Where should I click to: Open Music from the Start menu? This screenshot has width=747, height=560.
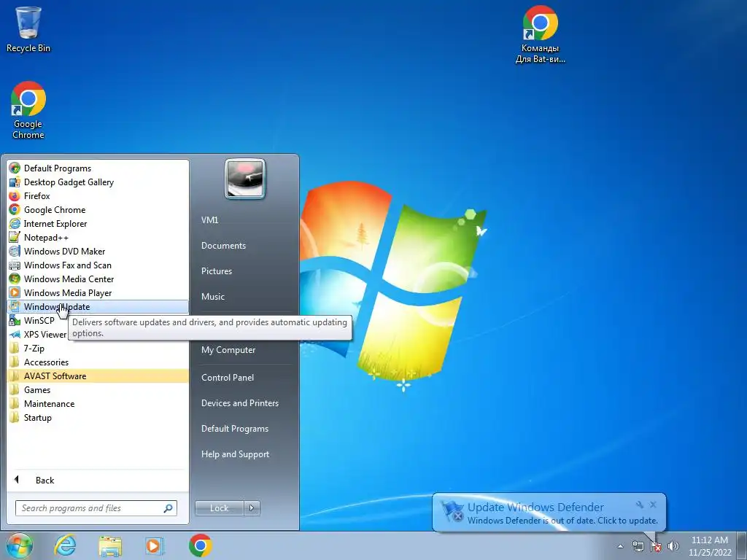pyautogui.click(x=212, y=297)
